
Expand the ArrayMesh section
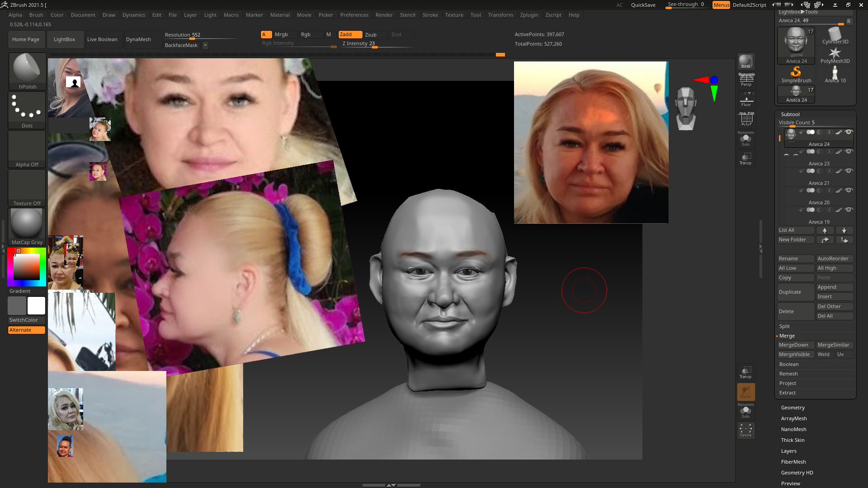tap(794, 418)
